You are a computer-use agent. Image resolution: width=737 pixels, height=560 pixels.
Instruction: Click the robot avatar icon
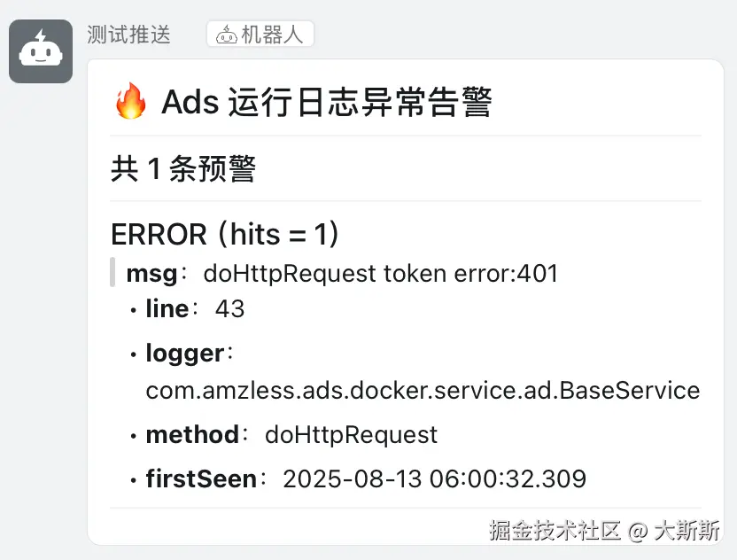pyautogui.click(x=41, y=51)
